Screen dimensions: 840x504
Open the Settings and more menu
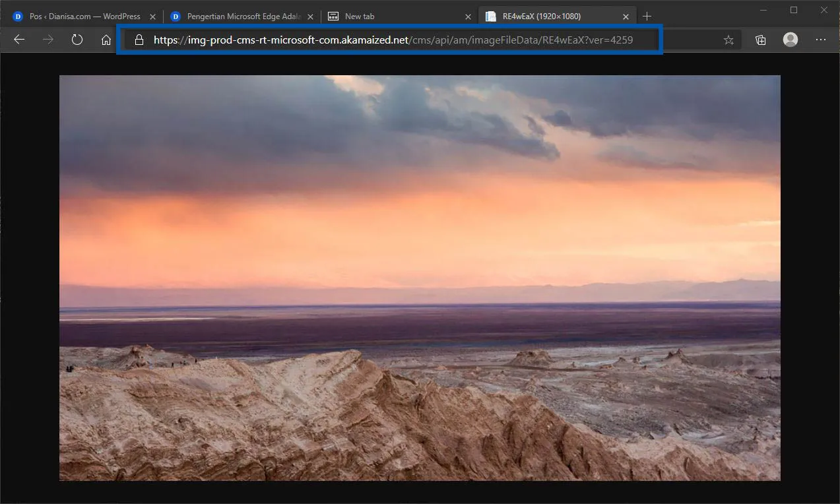(x=820, y=40)
